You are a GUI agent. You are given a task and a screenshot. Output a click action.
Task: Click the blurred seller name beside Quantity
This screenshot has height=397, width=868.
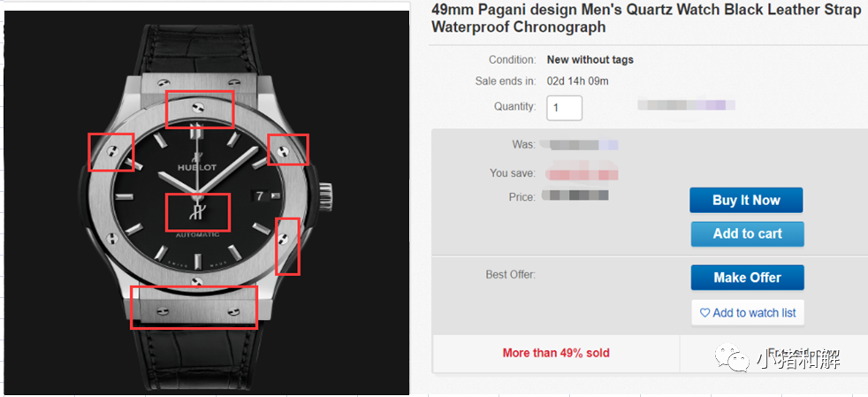pos(687,104)
